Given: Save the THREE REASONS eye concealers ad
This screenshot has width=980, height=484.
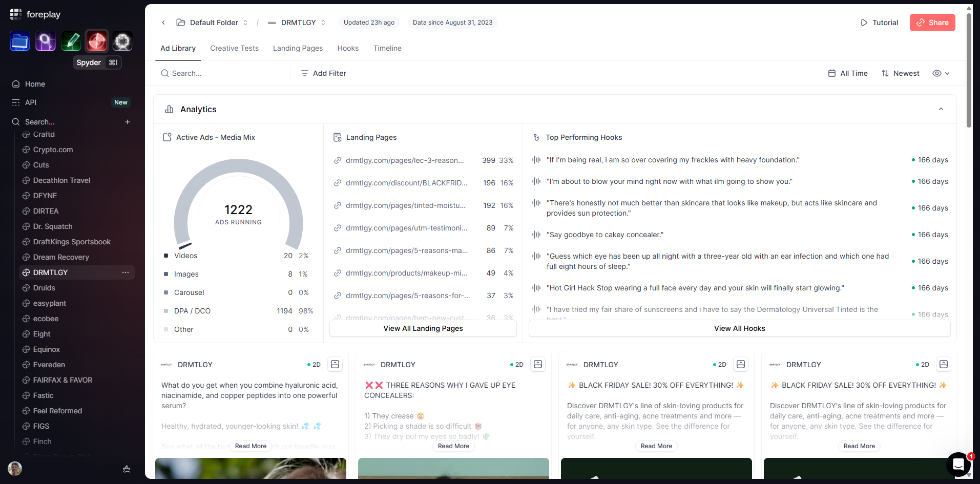Looking at the screenshot, I should (538, 364).
